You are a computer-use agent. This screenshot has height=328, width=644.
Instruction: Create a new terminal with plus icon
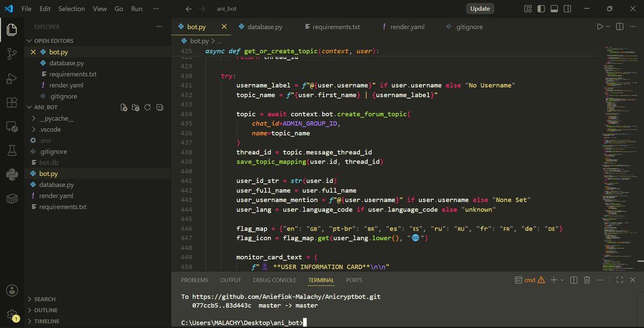coord(554,280)
